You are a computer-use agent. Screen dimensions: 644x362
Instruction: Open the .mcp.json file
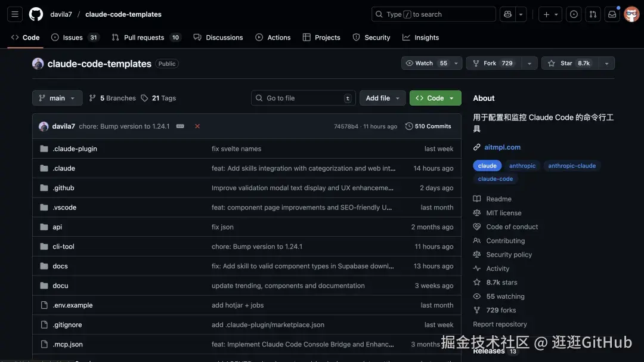[67, 344]
